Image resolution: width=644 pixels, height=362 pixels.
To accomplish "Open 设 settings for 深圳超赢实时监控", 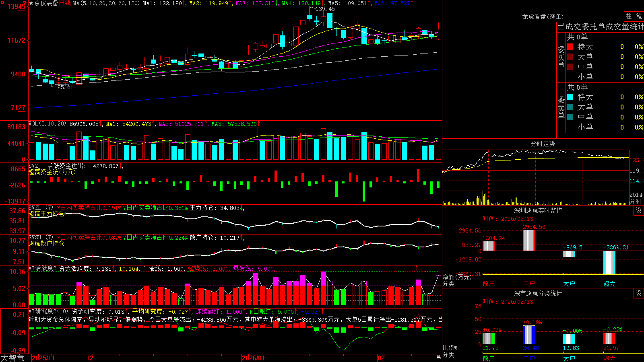I will 639,210.
